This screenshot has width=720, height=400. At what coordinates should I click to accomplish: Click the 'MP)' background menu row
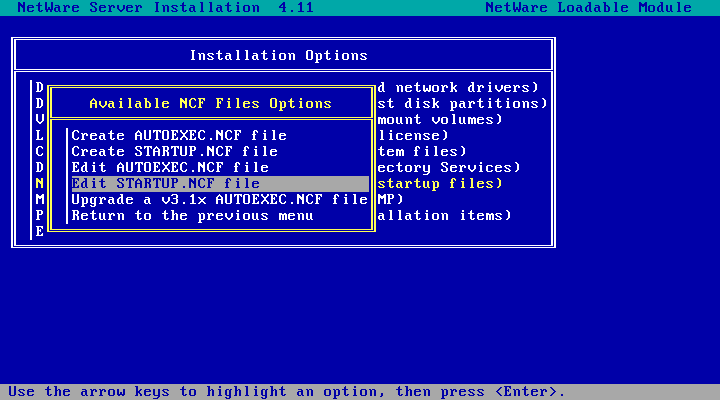pyautogui.click(x=390, y=200)
